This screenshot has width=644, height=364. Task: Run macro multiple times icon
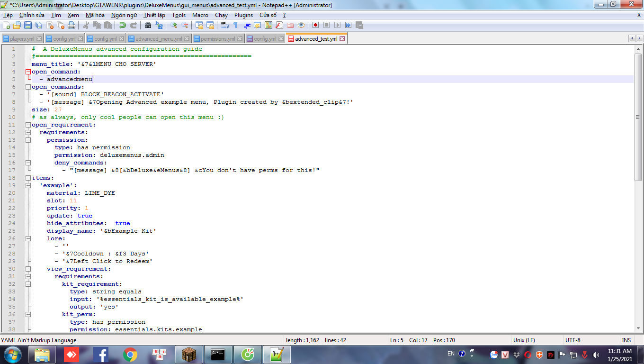(x=348, y=25)
